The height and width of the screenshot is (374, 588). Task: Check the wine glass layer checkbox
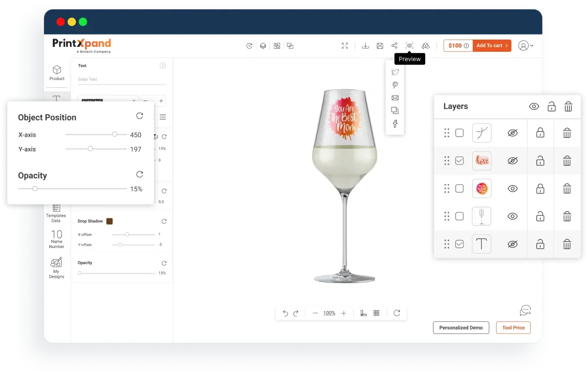point(459,216)
